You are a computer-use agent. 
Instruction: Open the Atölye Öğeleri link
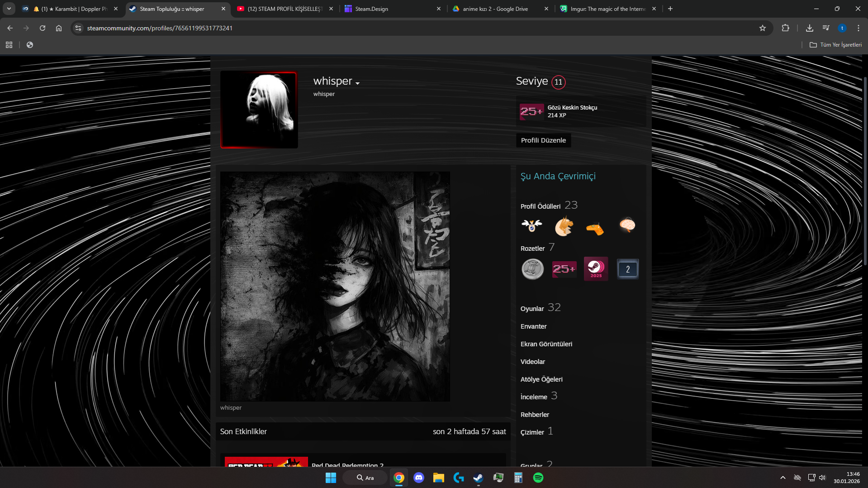point(541,379)
